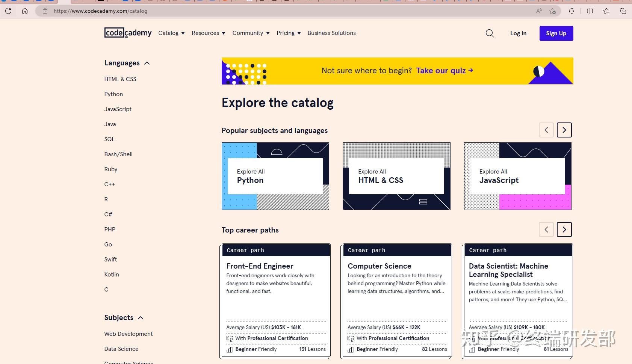Choose SQL from the languages list
The height and width of the screenshot is (364, 632).
click(109, 139)
